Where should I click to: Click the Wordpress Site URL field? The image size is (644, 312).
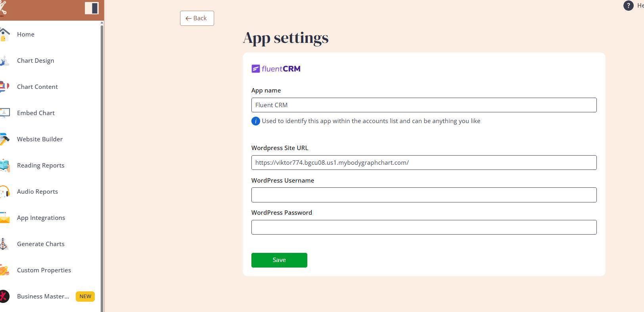click(424, 163)
